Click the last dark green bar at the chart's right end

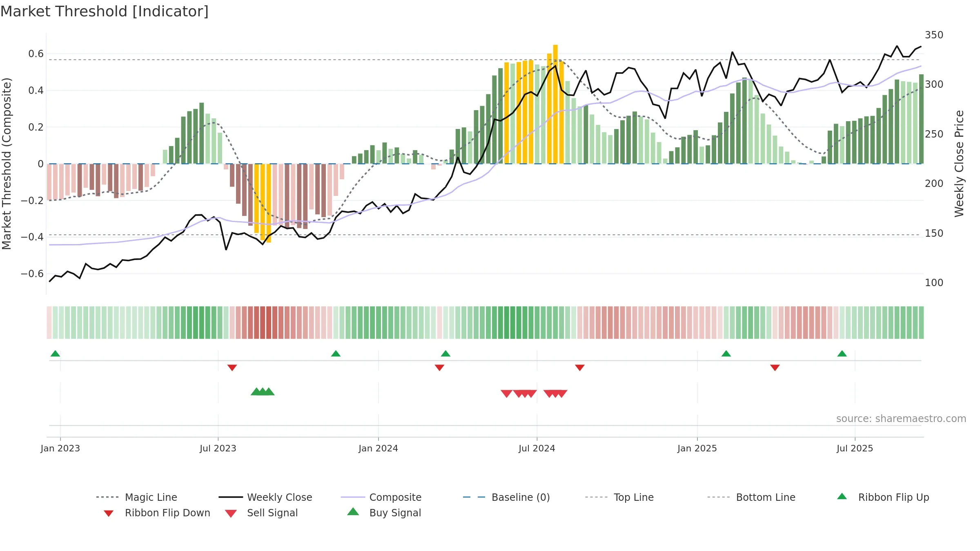click(x=921, y=119)
